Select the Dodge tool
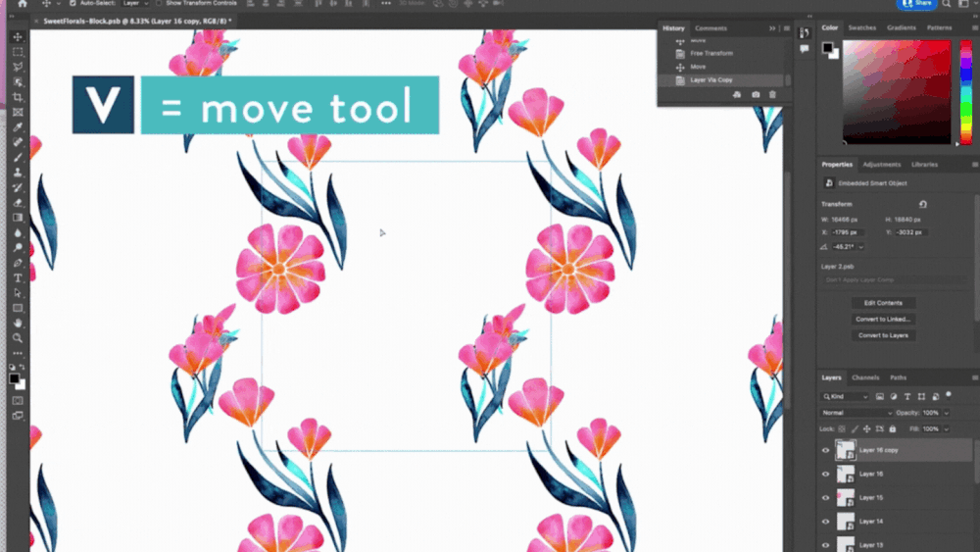Screen dimensions: 980x552 18,247
